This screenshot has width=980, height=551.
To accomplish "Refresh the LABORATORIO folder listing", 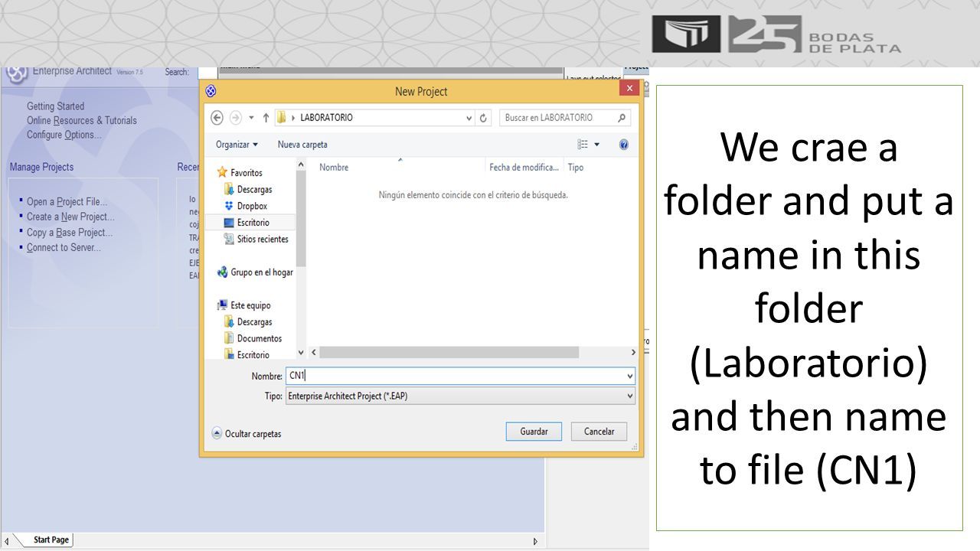I will [x=483, y=118].
